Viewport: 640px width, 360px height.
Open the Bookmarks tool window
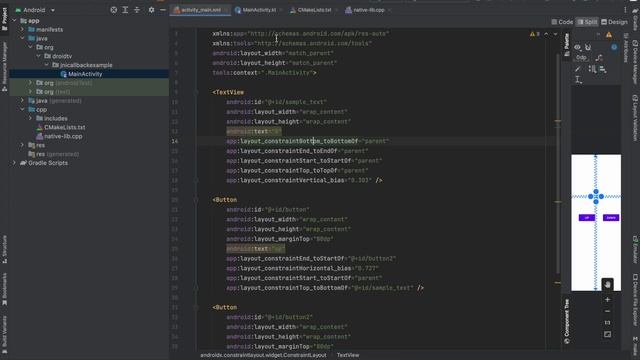pos(4,289)
